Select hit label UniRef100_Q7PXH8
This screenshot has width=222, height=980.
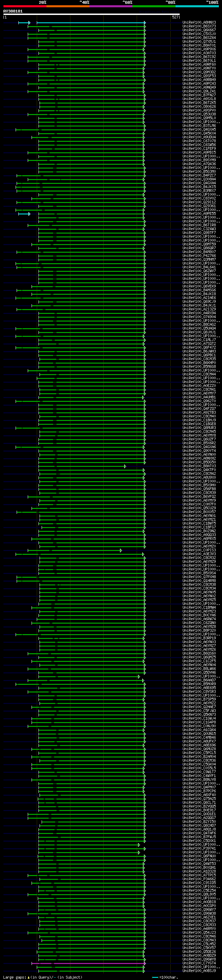pyautogui.click(x=199, y=577)
